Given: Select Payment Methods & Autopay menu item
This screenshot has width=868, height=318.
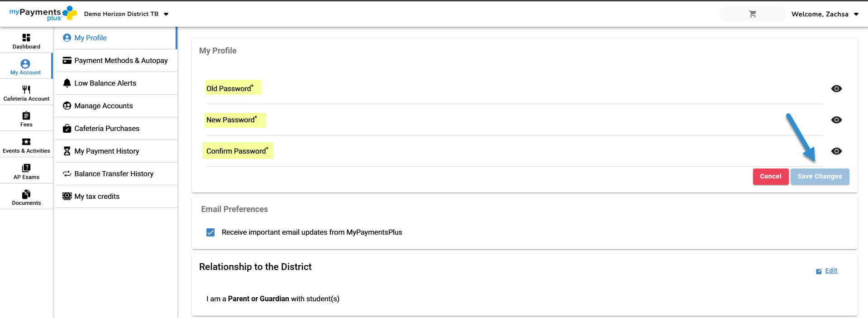Looking at the screenshot, I should (x=120, y=61).
